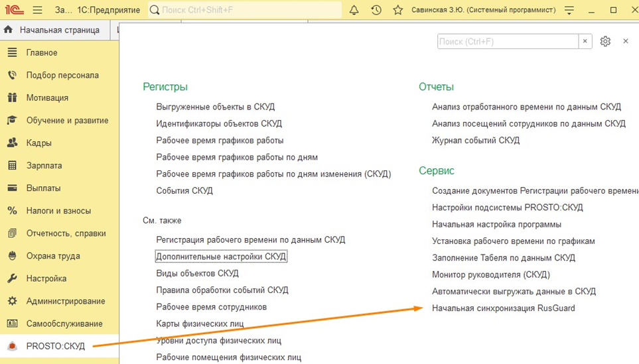Open Дополнительные настройки СКУД
Image resolution: width=639 pixels, height=364 pixels.
pyautogui.click(x=221, y=257)
